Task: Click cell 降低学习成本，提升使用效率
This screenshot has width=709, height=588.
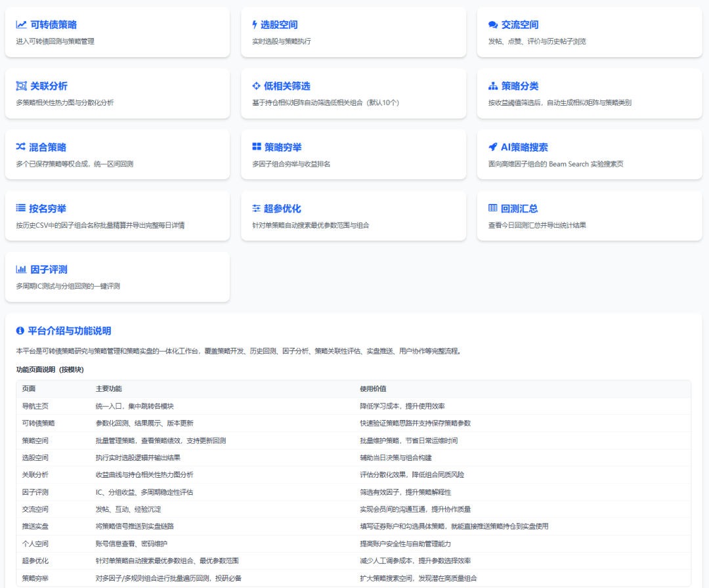Action: point(402,406)
